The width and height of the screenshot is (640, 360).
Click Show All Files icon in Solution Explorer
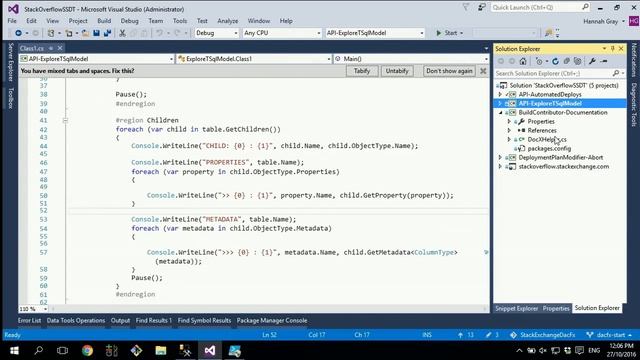point(577,61)
